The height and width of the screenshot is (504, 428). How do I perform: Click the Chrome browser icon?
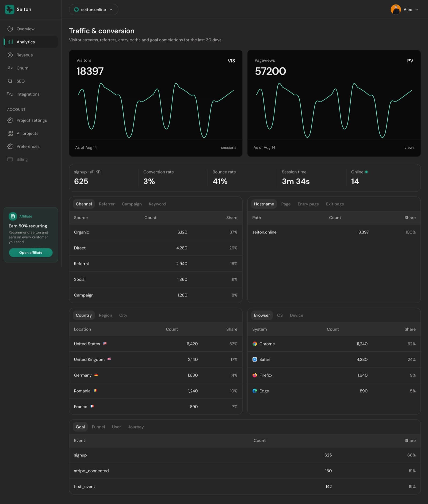254,344
